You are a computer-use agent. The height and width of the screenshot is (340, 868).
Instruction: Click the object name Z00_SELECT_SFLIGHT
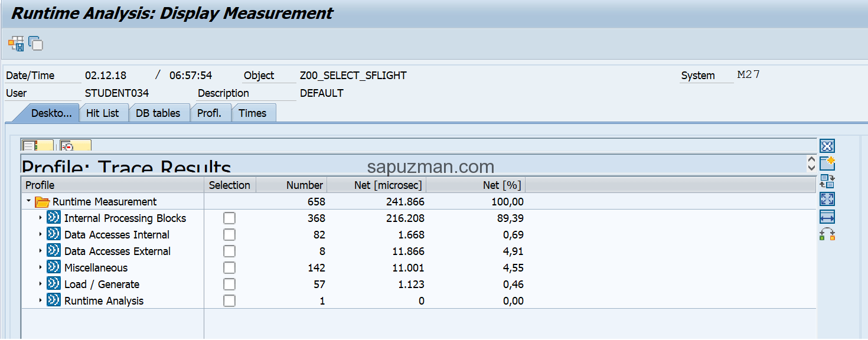coord(353,76)
